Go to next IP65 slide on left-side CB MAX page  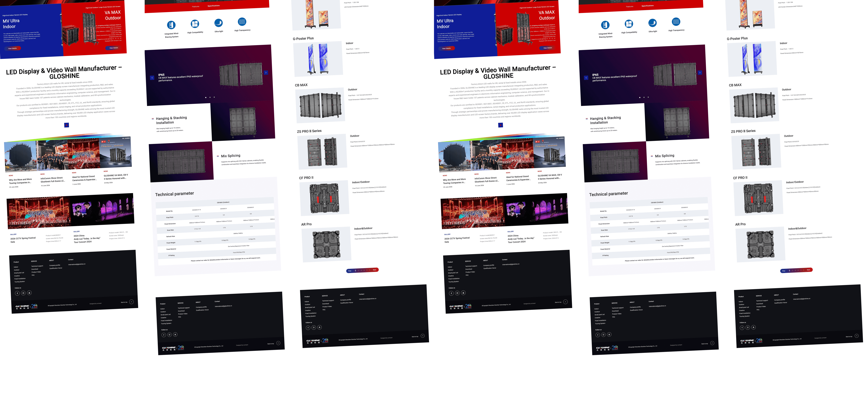coord(266,72)
